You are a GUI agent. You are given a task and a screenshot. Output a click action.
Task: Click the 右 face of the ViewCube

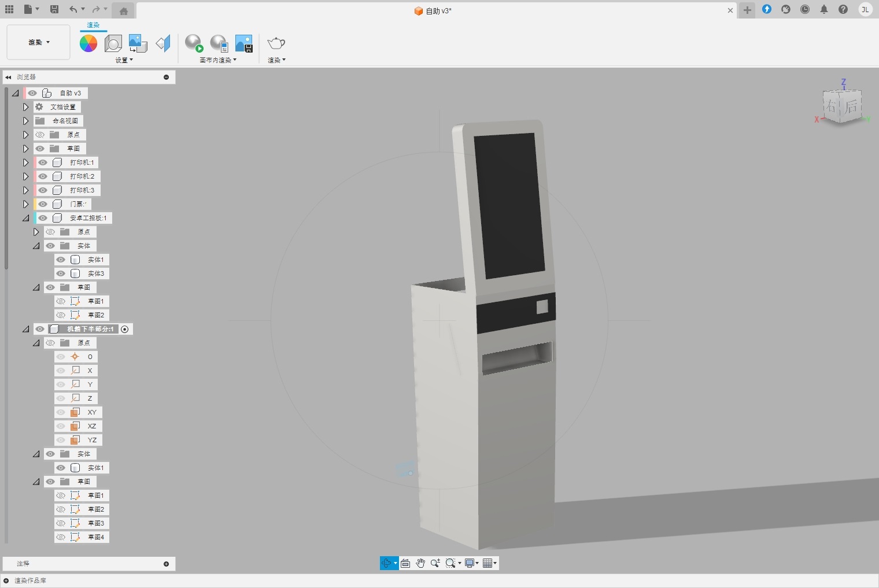(832, 106)
